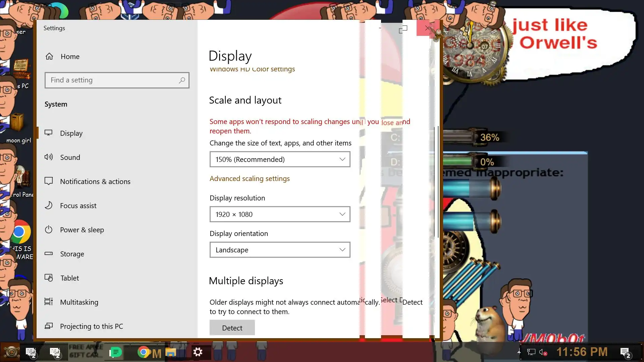644x362 pixels.
Task: Open Sound settings from the sidebar
Action: click(x=70, y=158)
